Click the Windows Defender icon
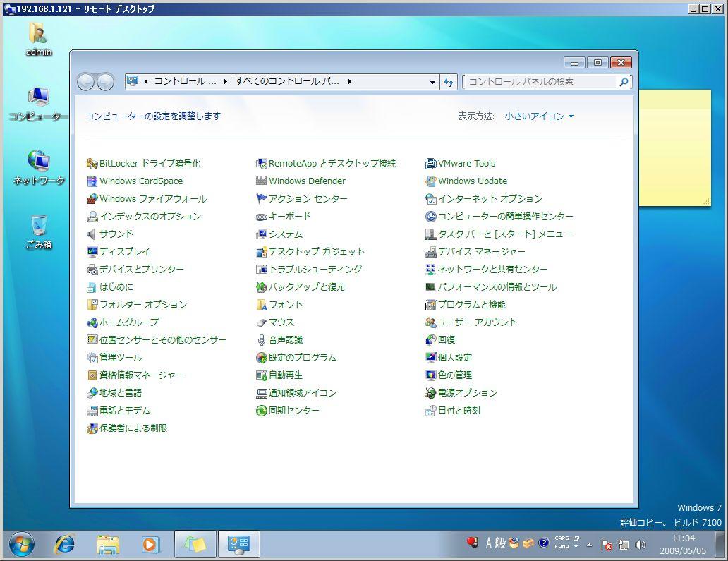728x561 pixels. (x=262, y=181)
